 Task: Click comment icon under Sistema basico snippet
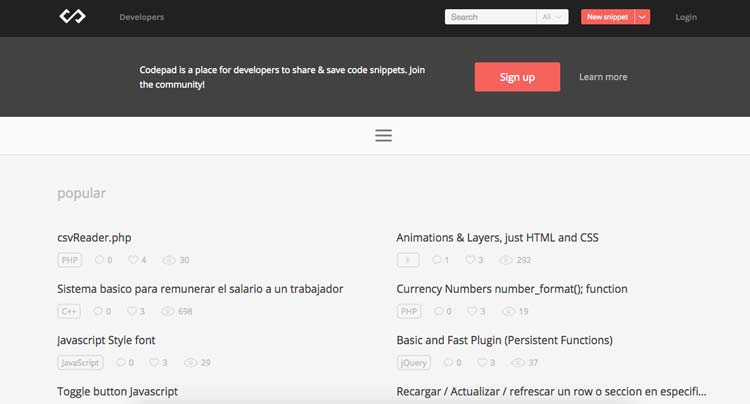(x=98, y=311)
